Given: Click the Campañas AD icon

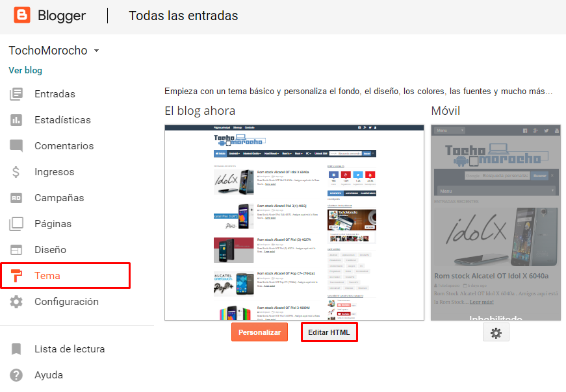Looking at the screenshot, I should [x=16, y=198].
